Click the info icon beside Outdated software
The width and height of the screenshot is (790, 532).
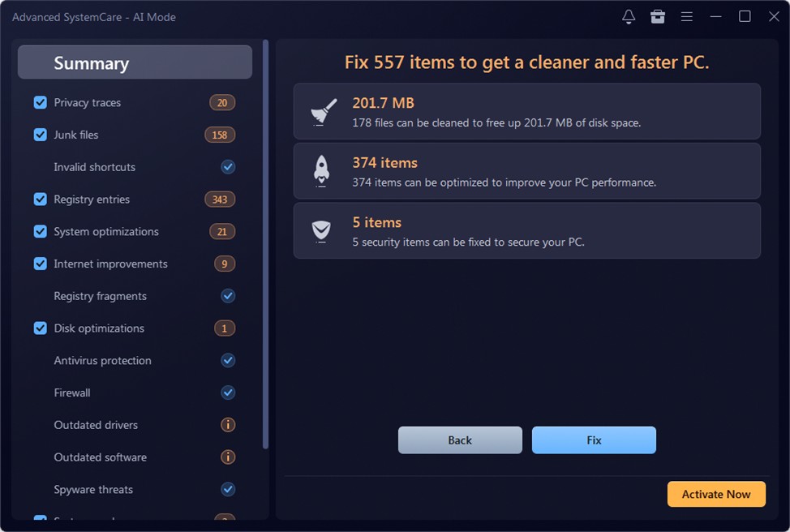(x=228, y=457)
